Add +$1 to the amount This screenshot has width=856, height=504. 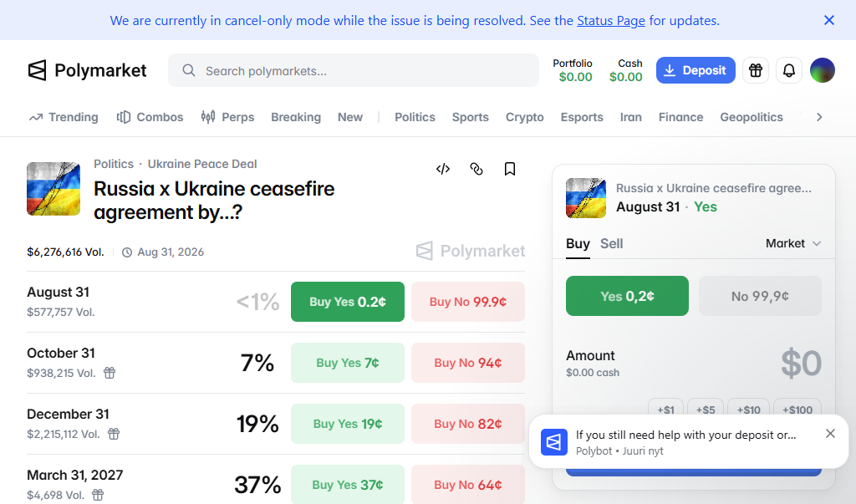pos(665,409)
